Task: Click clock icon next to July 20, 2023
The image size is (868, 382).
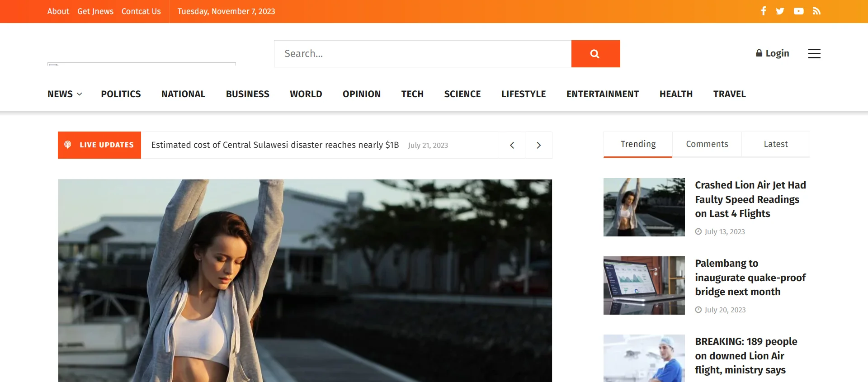Action: click(698, 310)
